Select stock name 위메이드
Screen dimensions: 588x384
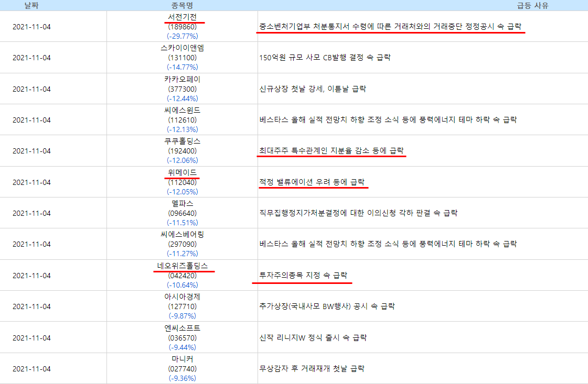click(x=182, y=173)
